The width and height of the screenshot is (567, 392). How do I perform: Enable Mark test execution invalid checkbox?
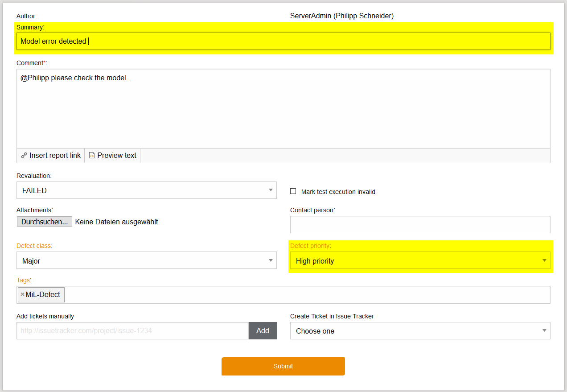(293, 191)
